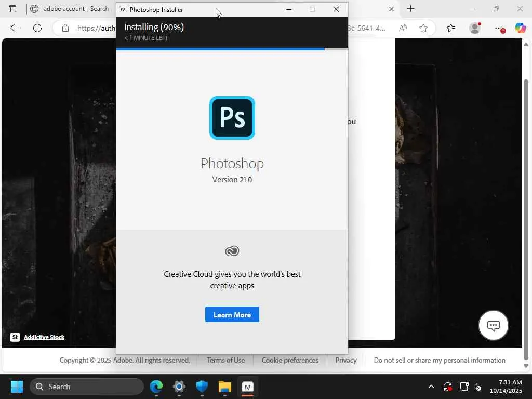Screen dimensions: 532x399
Task: Click the page vertical scrollbar
Action: [x=526, y=220]
